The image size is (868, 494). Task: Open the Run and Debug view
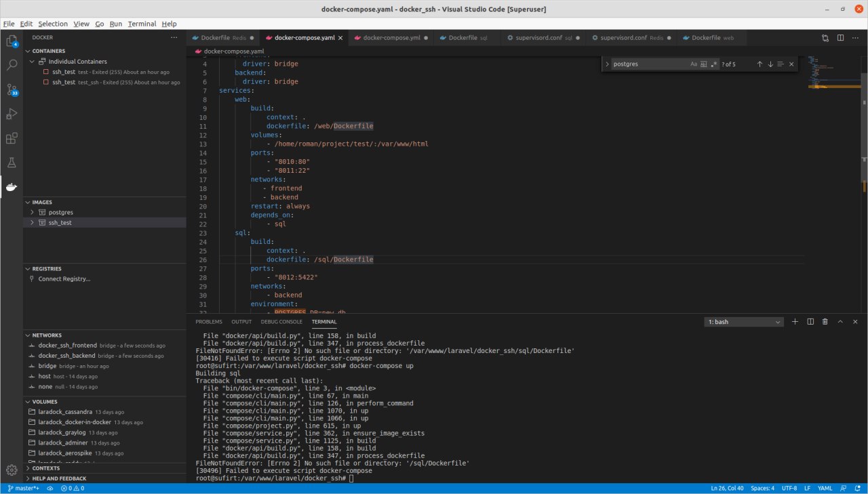pyautogui.click(x=12, y=114)
